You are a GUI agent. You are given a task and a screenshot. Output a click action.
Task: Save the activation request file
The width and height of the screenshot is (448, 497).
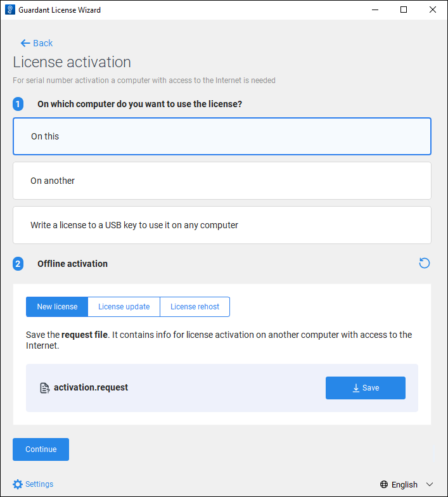coord(366,388)
